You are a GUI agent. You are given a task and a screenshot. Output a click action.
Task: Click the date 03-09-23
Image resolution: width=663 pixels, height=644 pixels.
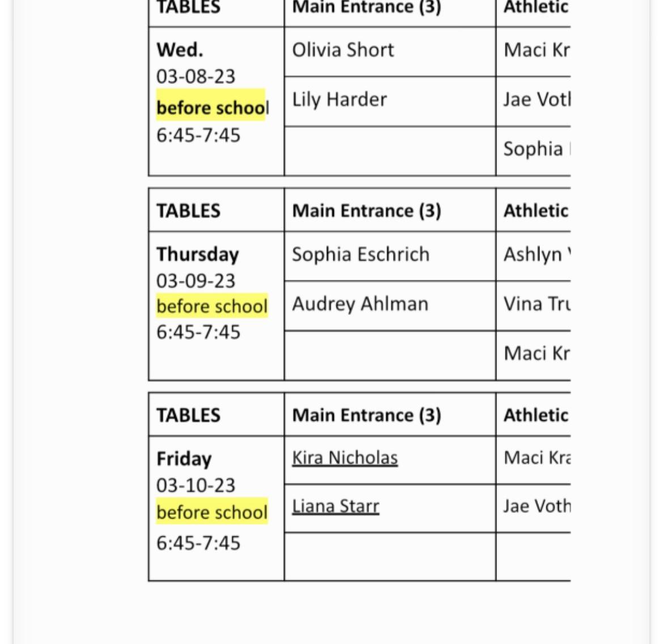[x=195, y=281]
